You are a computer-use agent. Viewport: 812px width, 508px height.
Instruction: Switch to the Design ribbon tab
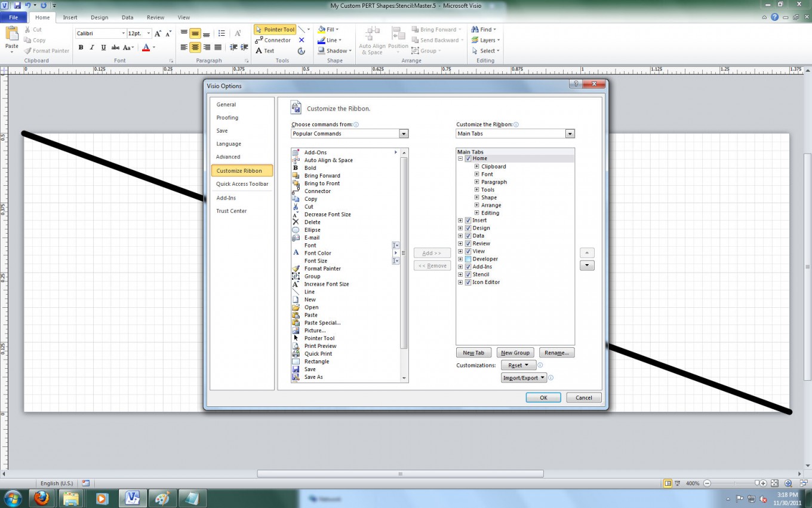tap(99, 17)
